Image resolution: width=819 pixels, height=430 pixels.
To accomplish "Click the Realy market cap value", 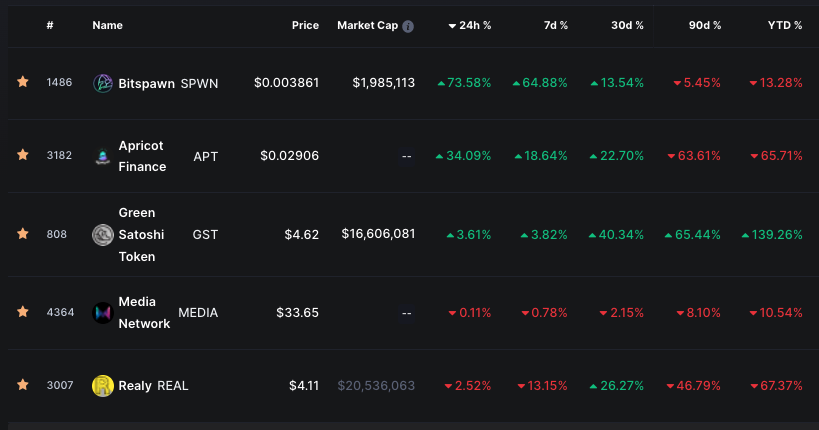I will 376,385.
